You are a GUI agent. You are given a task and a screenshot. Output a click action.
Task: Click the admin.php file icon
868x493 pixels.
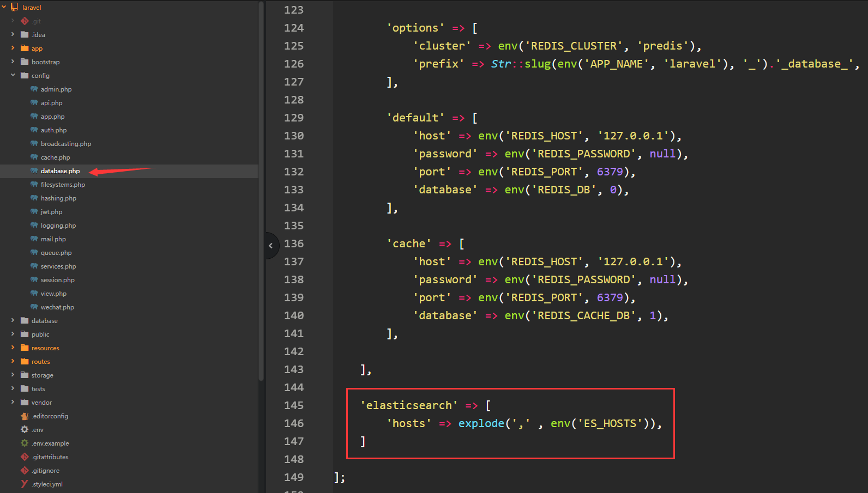pyautogui.click(x=34, y=89)
